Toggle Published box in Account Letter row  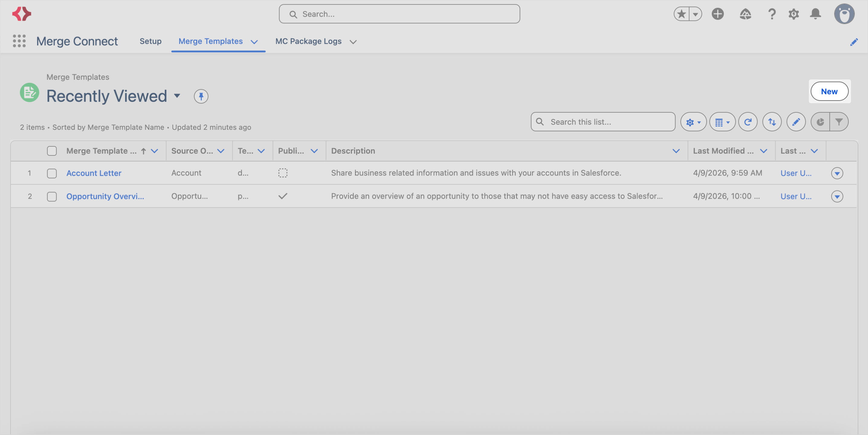tap(283, 173)
